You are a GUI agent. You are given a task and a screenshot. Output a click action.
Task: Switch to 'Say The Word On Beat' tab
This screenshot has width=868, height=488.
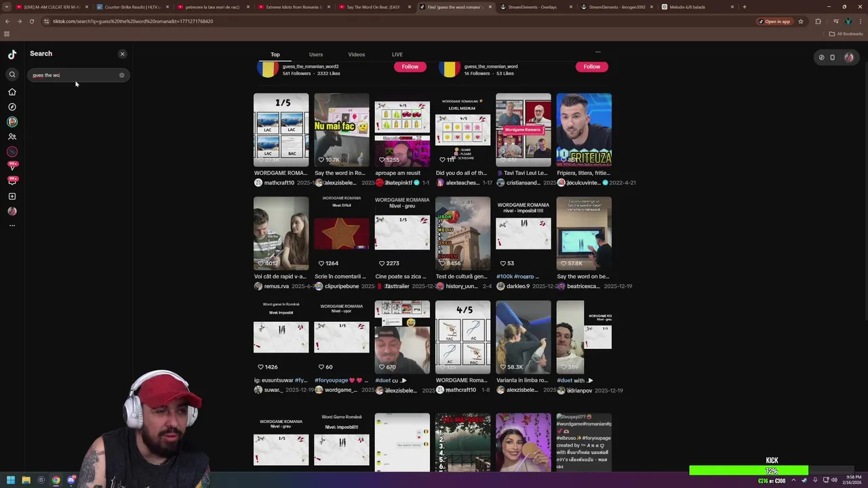[376, 7]
